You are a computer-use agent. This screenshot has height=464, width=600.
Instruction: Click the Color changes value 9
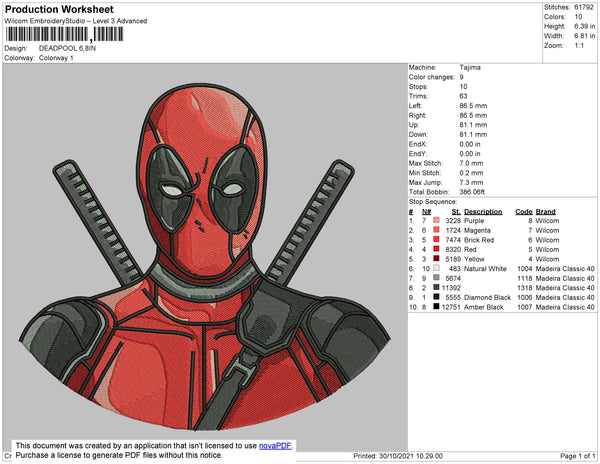(x=461, y=77)
